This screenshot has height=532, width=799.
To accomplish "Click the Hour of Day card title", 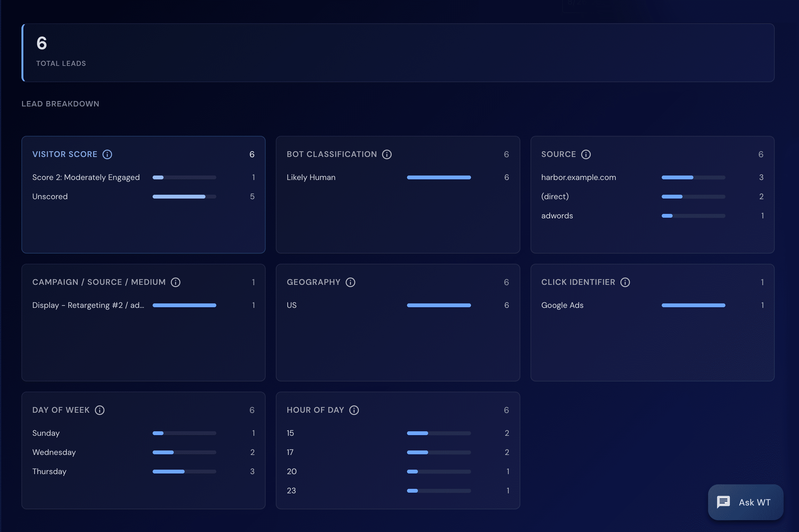I will coord(316,410).
